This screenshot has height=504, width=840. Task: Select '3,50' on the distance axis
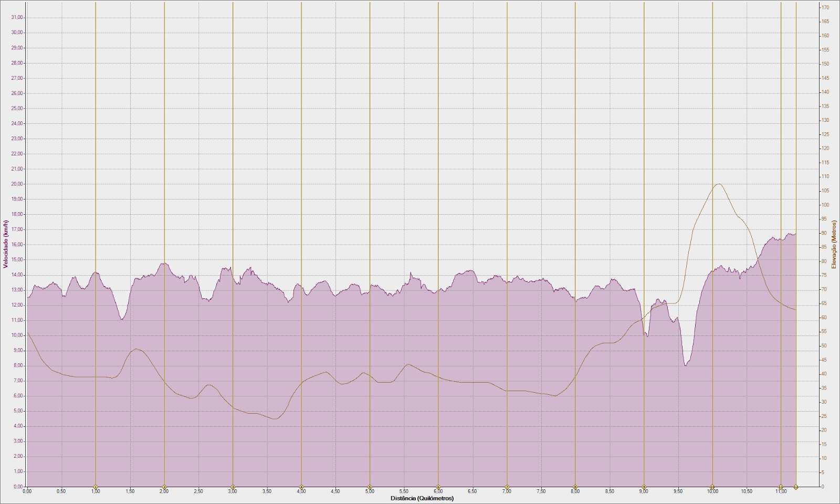pos(267,492)
